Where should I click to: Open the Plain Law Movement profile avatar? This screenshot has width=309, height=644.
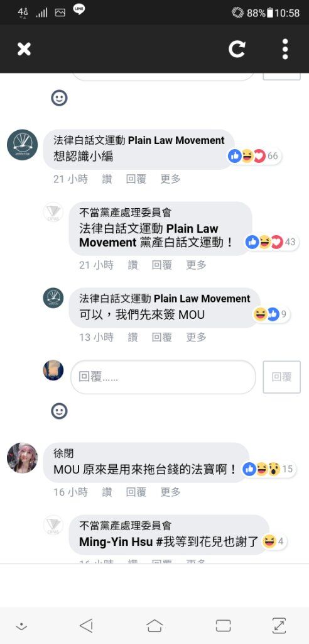22,145
